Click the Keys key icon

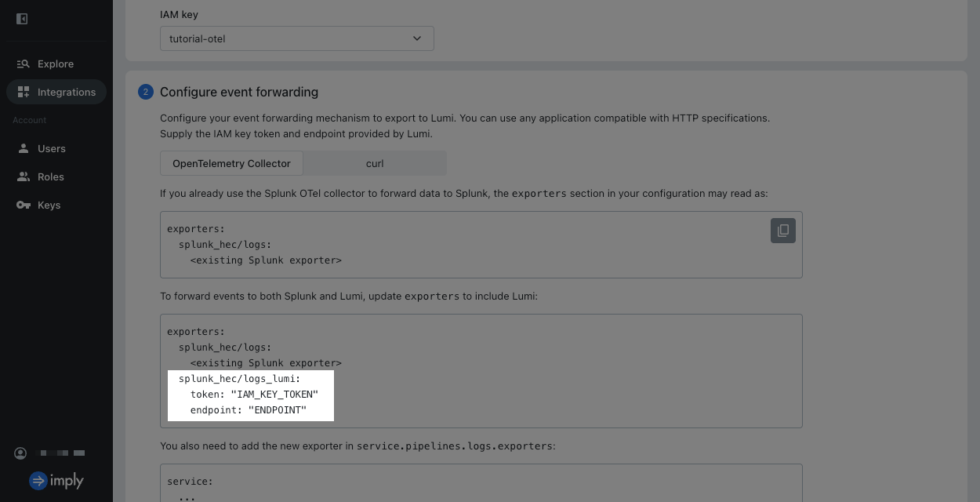23,205
